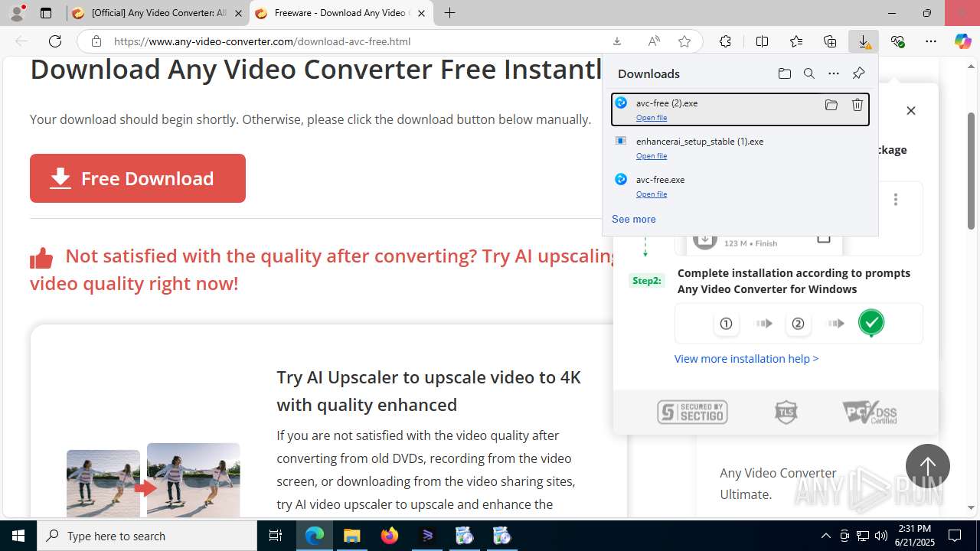Click the downloads icon inside address bar
Screen dimensions: 980x551
point(617,41)
